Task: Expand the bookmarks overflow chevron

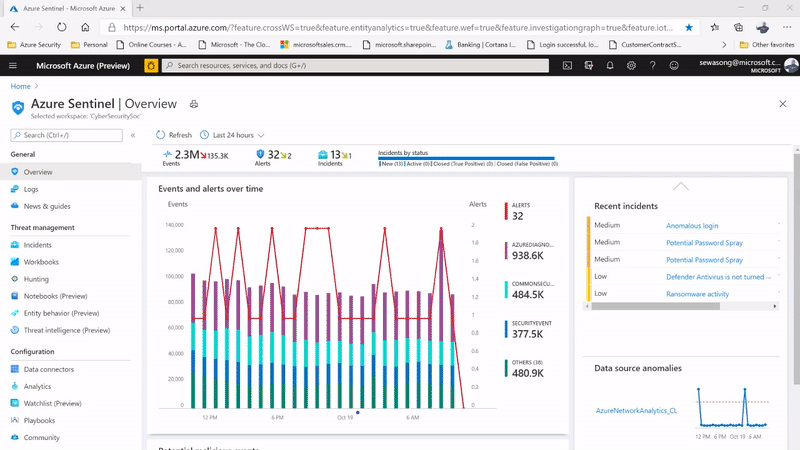Action: point(724,45)
